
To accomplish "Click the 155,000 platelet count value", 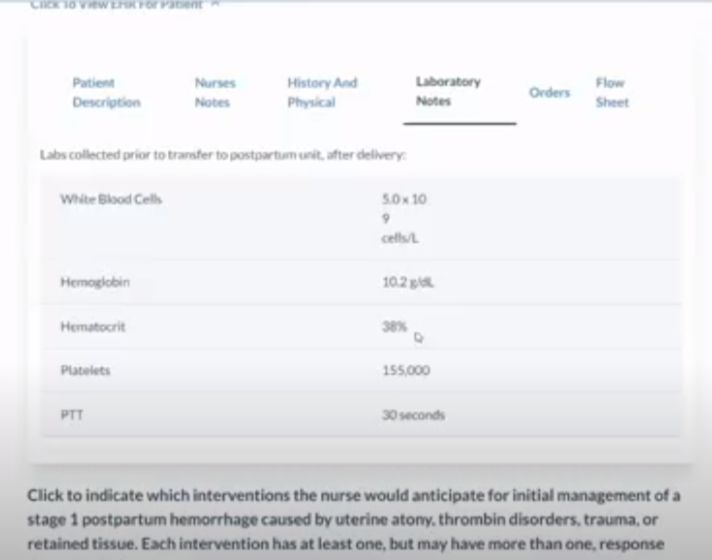I will coord(405,370).
